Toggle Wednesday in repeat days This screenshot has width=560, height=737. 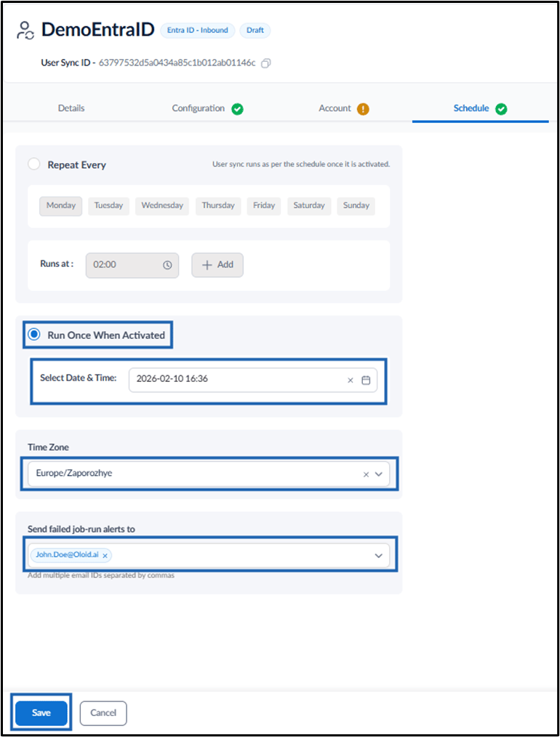coord(162,206)
